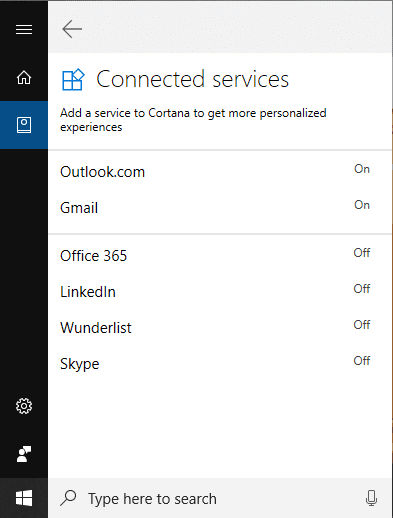Click the Connected services puzzle icon

pos(73,80)
